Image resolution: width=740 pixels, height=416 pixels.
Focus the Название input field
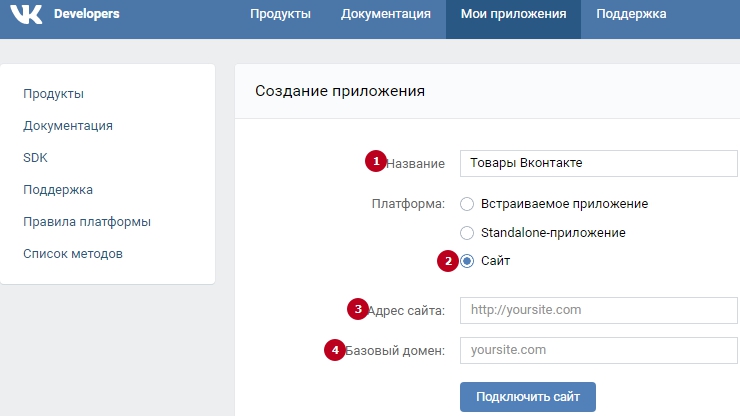(598, 163)
